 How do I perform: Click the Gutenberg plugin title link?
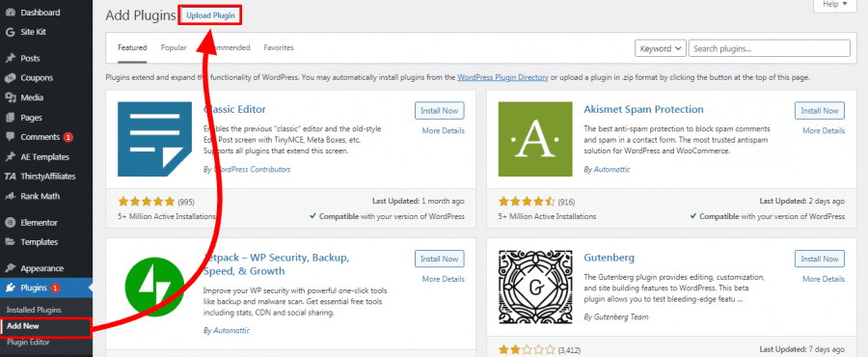[609, 258]
